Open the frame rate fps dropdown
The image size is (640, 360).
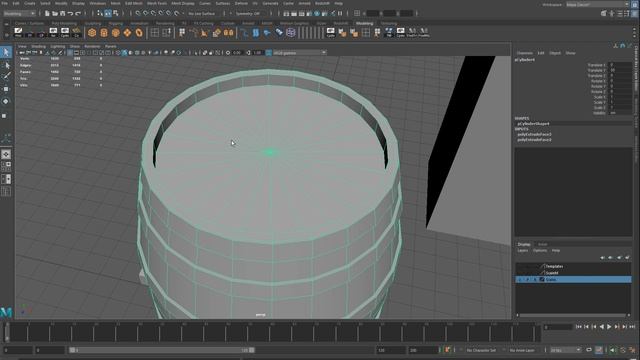click(x=565, y=350)
